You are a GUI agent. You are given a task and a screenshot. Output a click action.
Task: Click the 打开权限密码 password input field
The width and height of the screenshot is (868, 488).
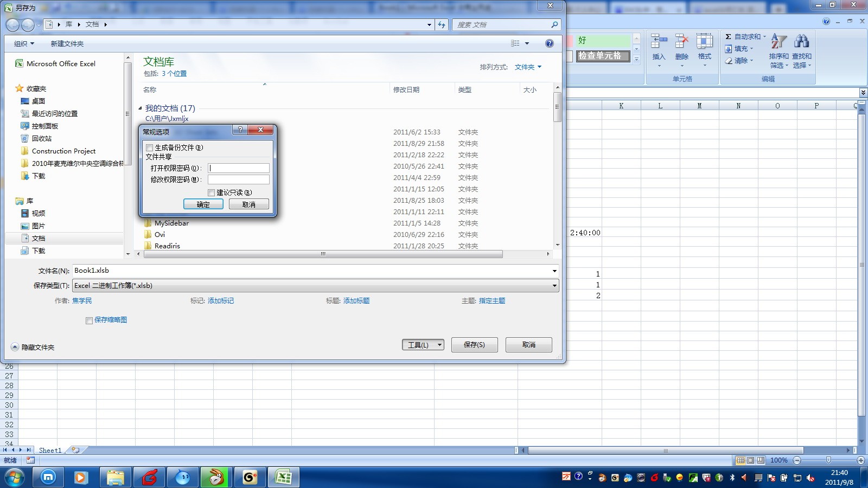coord(238,168)
